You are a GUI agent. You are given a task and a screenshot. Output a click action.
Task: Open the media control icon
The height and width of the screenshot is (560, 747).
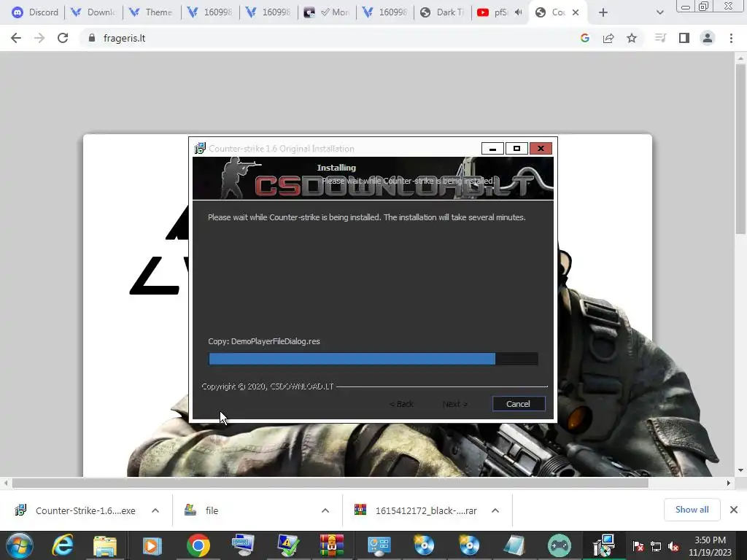coord(660,38)
